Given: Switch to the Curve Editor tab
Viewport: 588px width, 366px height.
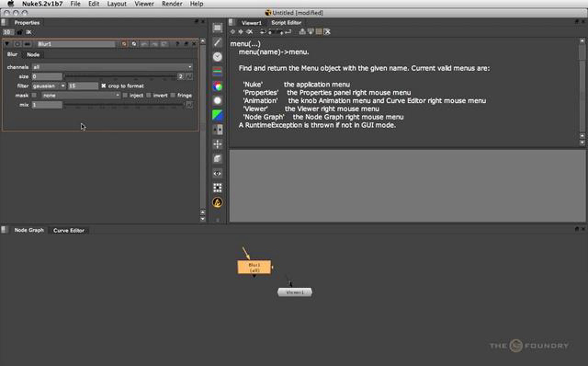Looking at the screenshot, I should pyautogui.click(x=69, y=230).
